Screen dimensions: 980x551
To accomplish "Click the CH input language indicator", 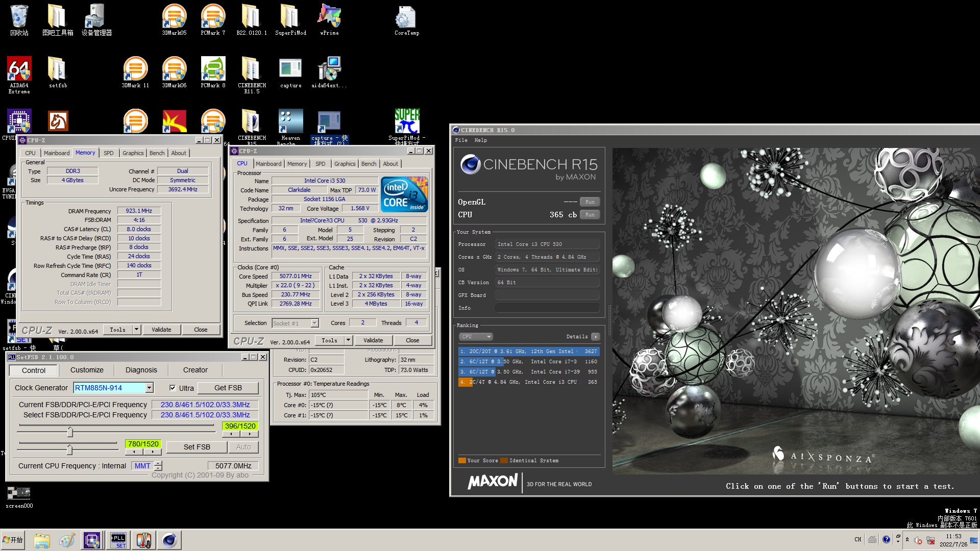I will pos(857,539).
